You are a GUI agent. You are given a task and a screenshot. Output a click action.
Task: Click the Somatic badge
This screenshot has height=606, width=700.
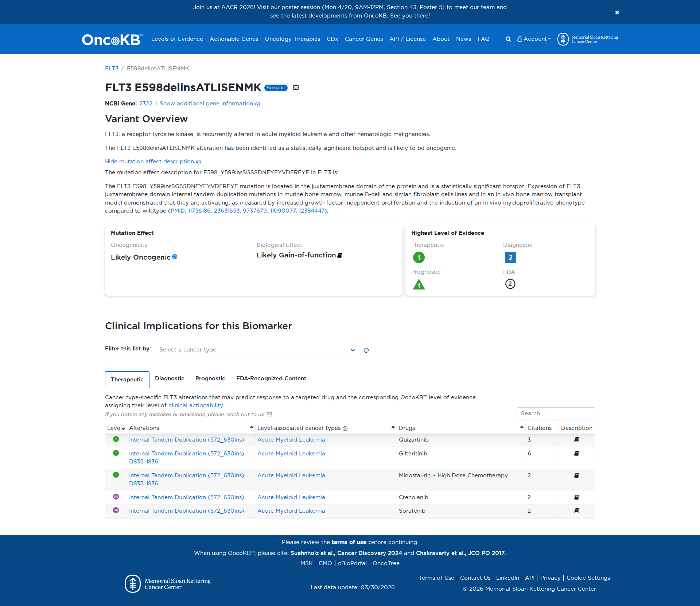pos(276,88)
